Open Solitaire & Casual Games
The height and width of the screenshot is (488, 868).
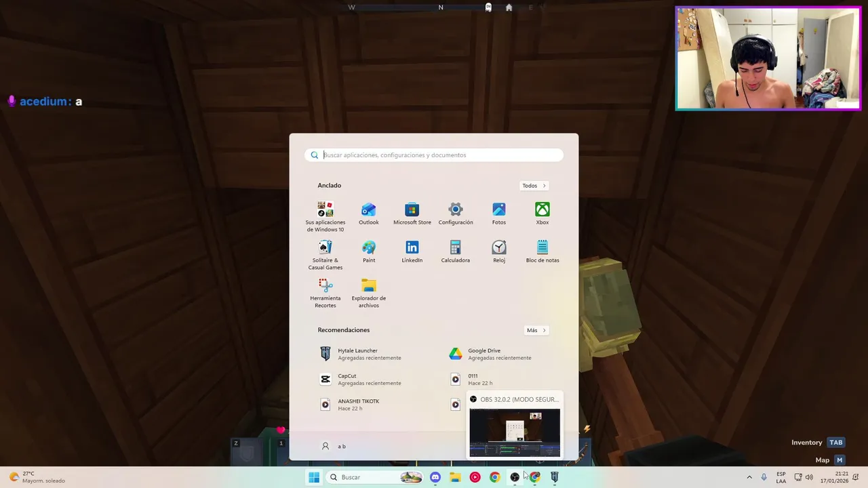pos(325,255)
